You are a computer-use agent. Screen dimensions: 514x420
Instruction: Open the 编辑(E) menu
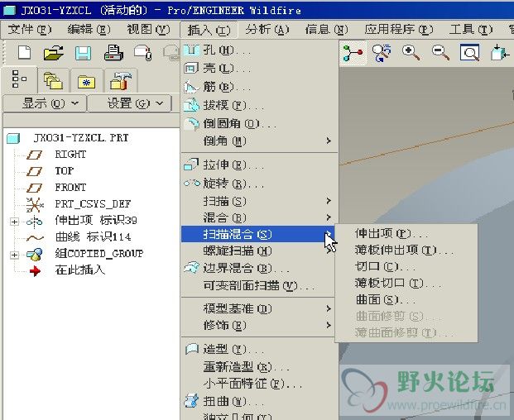pos(89,30)
